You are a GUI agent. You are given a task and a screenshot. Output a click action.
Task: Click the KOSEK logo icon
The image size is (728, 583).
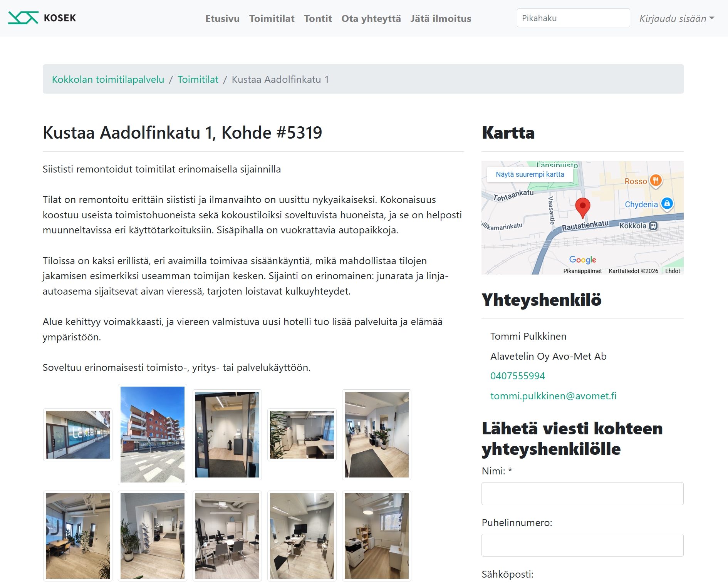coord(23,18)
